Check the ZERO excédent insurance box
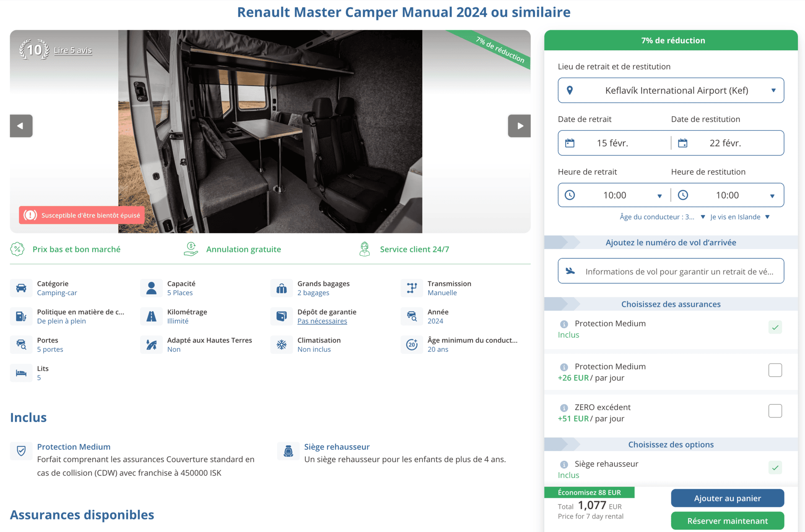 (775, 411)
